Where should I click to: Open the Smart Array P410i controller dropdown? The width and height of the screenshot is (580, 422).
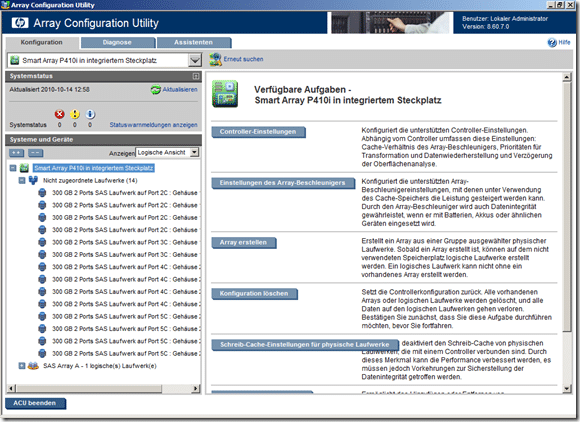[x=195, y=60]
